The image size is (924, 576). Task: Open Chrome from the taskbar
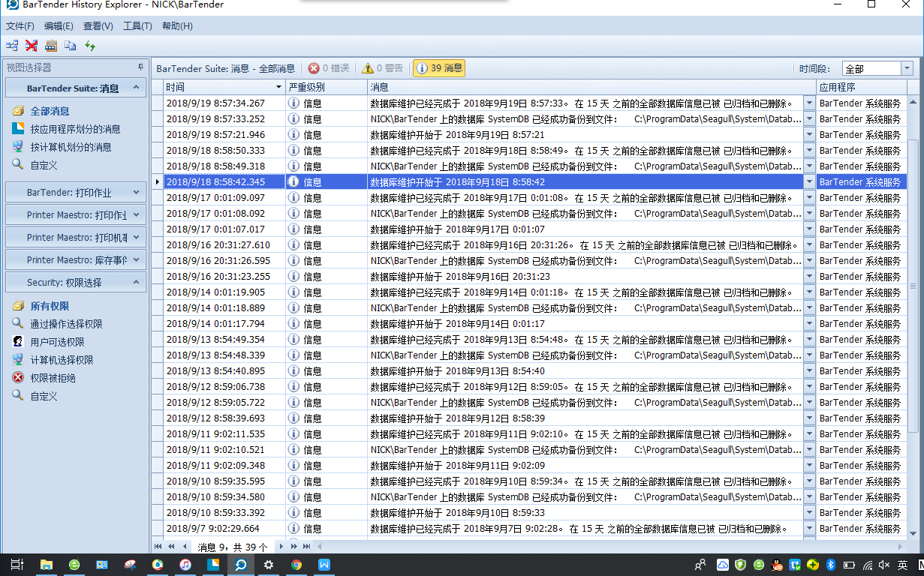click(x=296, y=565)
